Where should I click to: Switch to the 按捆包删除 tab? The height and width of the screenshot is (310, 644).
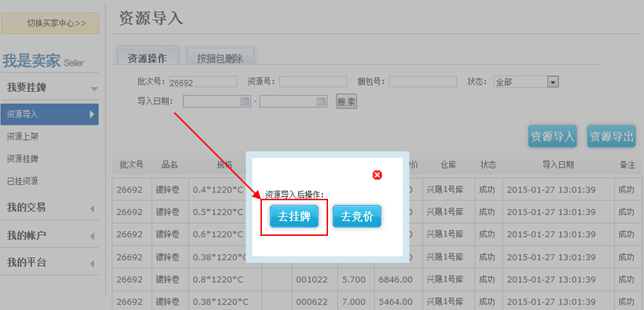220,58
